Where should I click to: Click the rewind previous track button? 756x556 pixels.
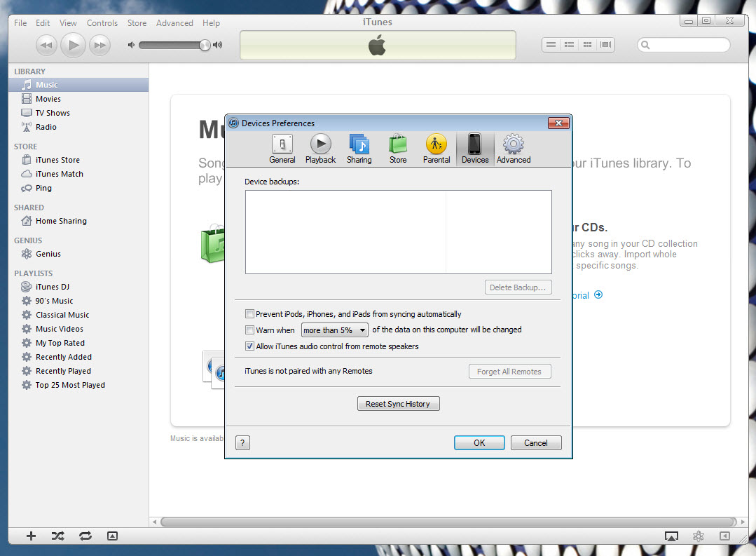pyautogui.click(x=46, y=46)
